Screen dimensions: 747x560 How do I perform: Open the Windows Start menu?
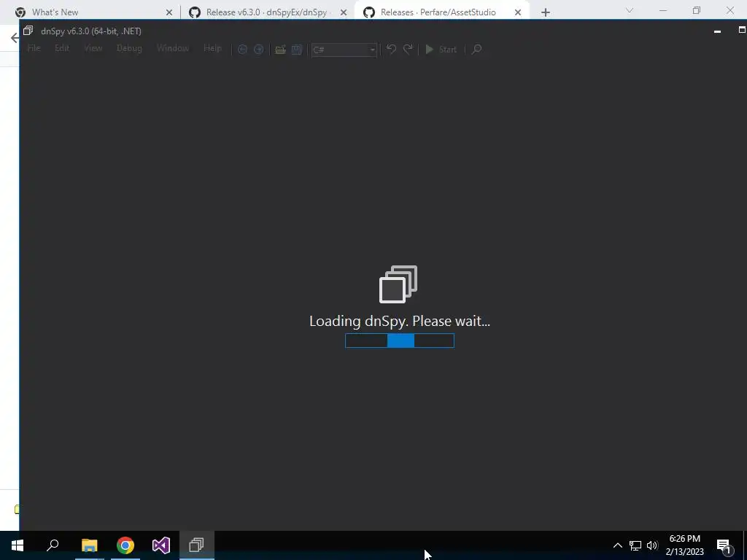tap(18, 545)
